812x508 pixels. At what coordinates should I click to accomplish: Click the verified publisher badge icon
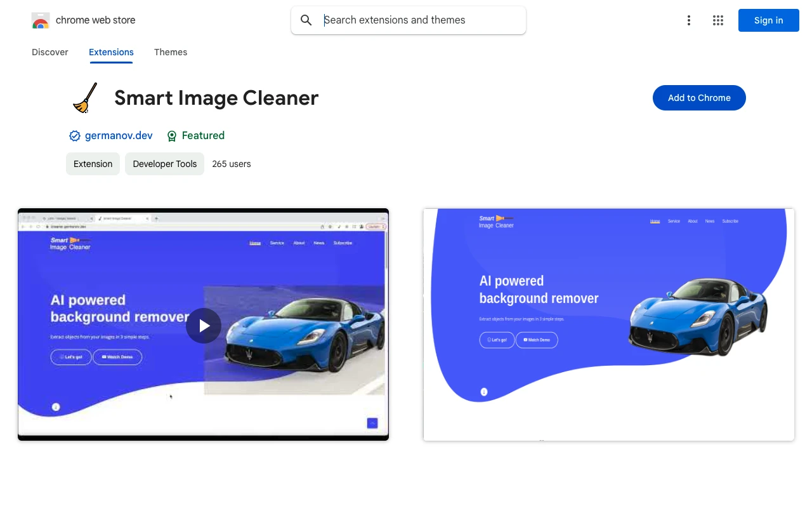(x=74, y=135)
